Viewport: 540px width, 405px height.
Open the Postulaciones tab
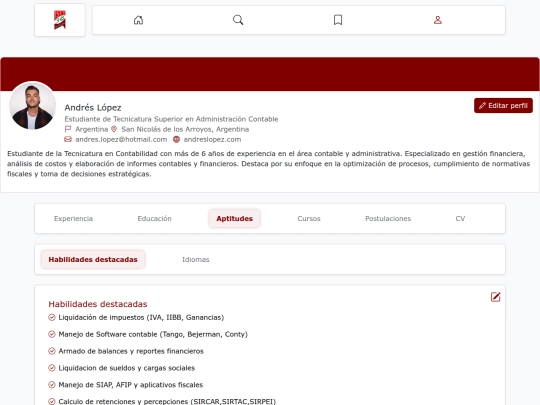[x=388, y=219]
